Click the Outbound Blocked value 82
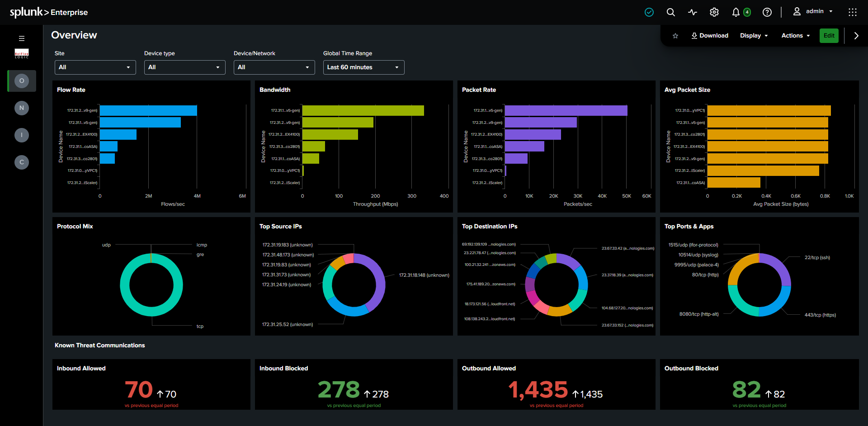 click(746, 389)
